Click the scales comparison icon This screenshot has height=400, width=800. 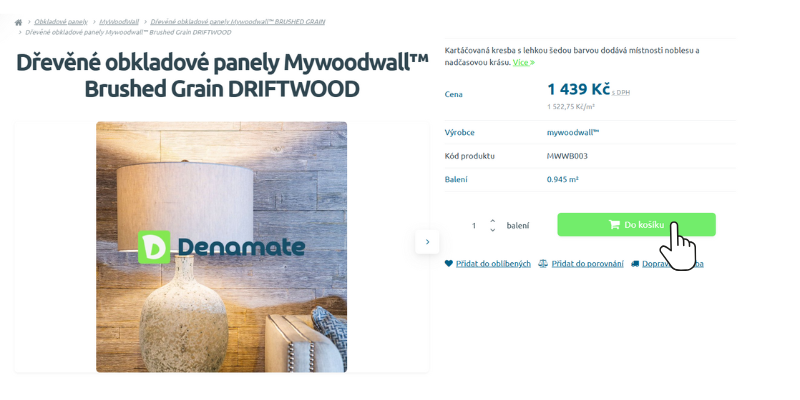[x=543, y=264]
